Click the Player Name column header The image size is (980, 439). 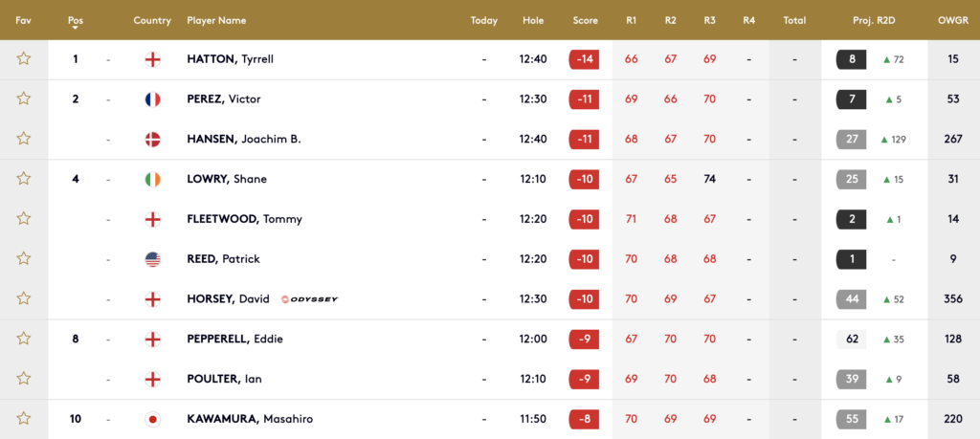click(216, 20)
